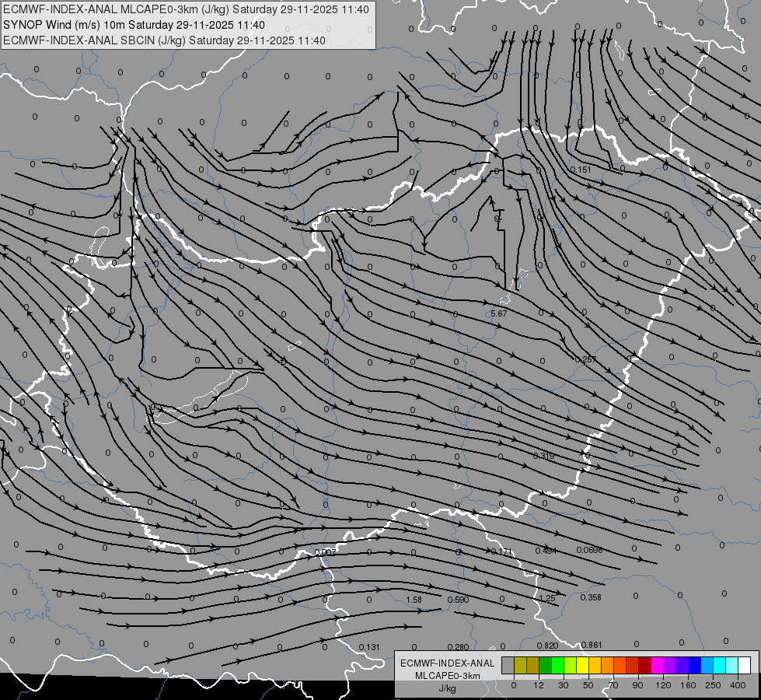Click the 0.257 value on the map
Screen dimensions: 761x700
coord(585,359)
